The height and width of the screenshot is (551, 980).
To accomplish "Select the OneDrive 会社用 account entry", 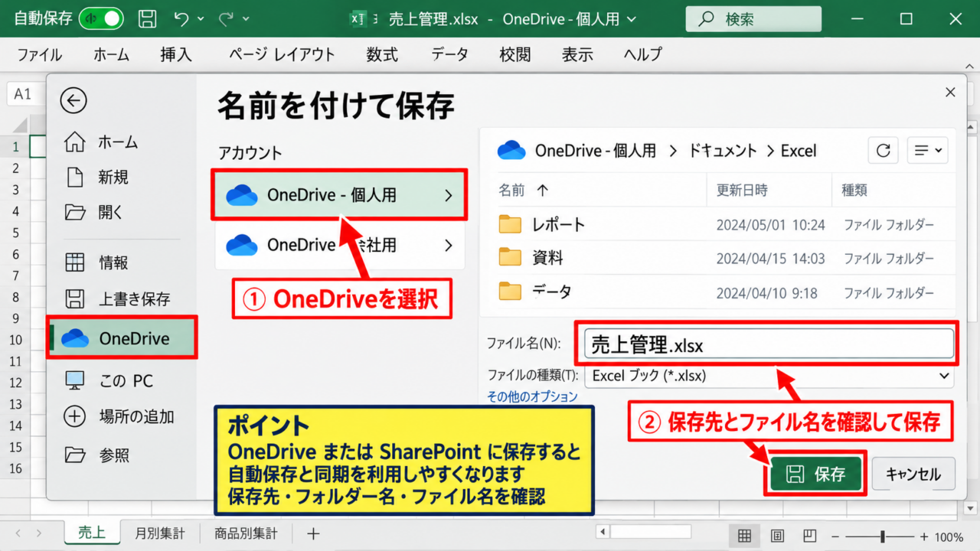I will click(339, 245).
